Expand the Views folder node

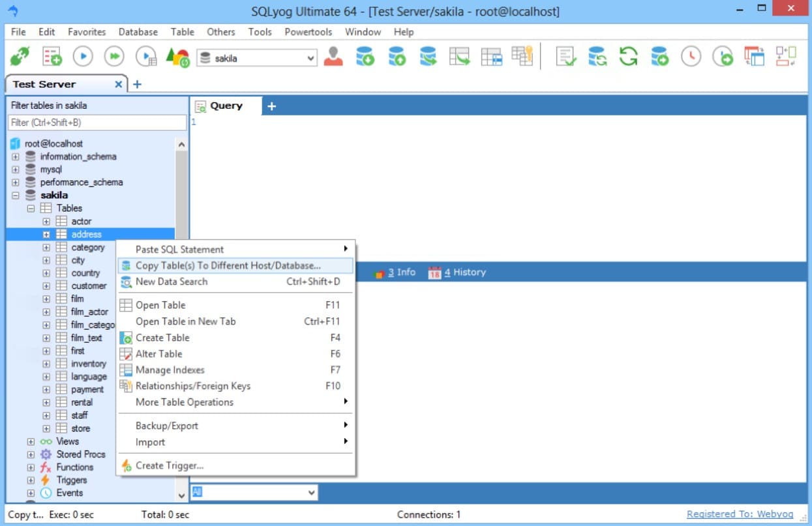pyautogui.click(x=31, y=441)
